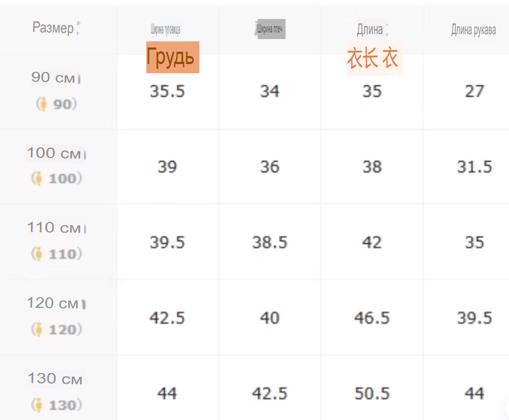Click the orange Грудь label

[x=172, y=57]
